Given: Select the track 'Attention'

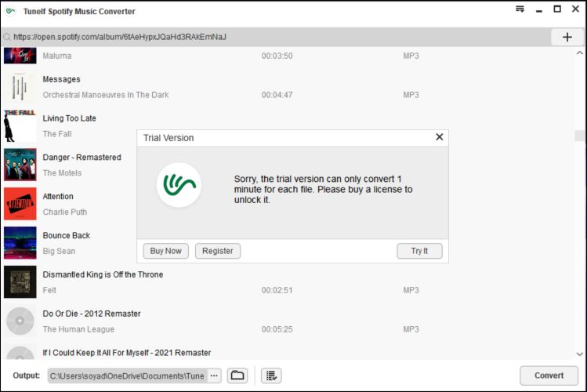Looking at the screenshot, I should [58, 196].
